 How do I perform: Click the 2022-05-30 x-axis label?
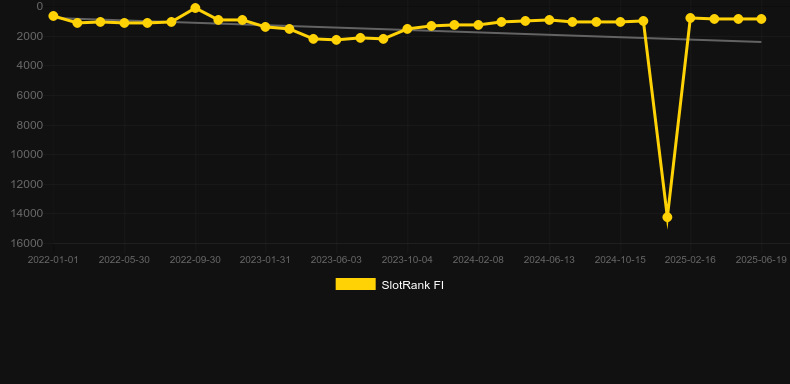pos(124,260)
